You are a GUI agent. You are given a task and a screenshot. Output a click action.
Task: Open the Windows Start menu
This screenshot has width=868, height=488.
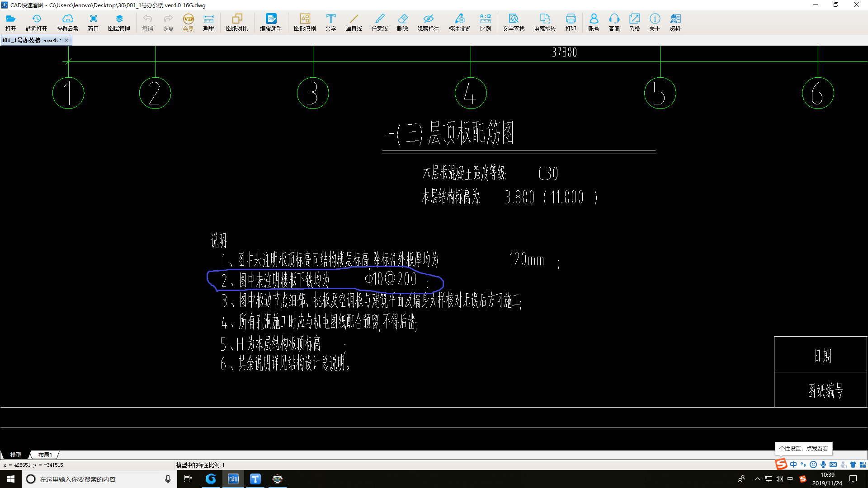tap(11, 479)
